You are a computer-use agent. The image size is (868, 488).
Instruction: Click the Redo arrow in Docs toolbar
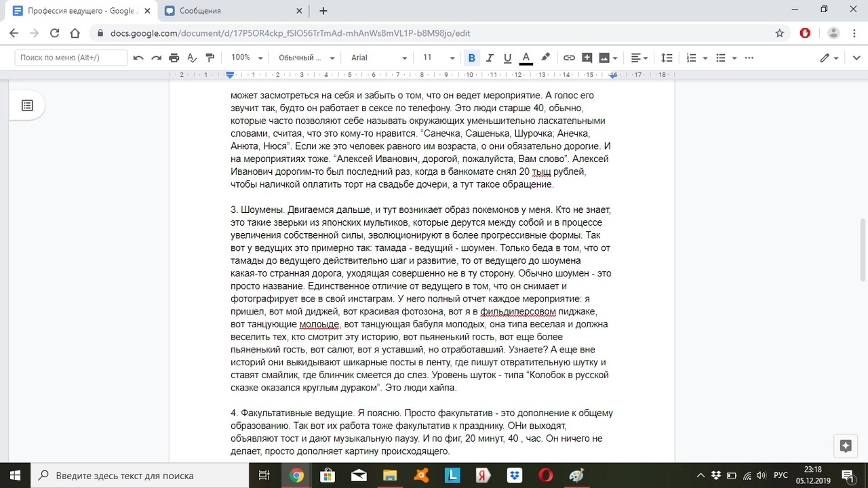(157, 58)
